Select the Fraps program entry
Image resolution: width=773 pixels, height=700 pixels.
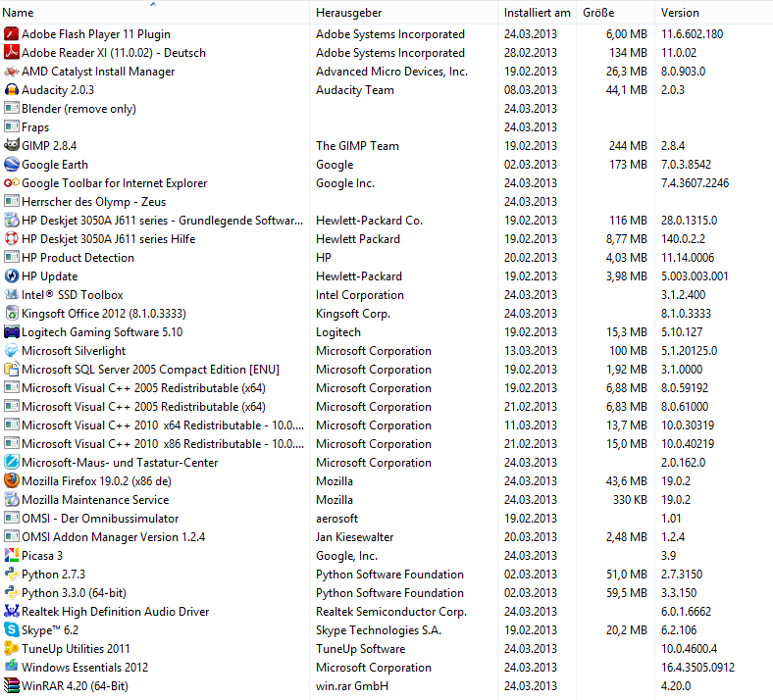(x=35, y=127)
